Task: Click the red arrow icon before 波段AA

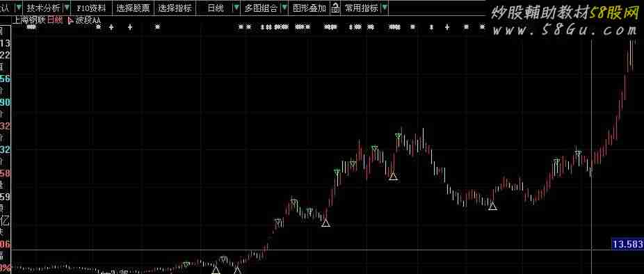Action: (x=70, y=19)
